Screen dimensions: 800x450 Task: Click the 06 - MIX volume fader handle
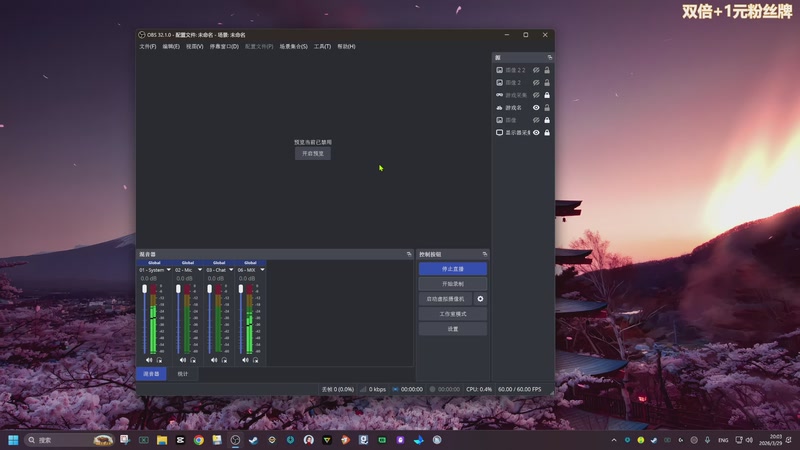click(241, 289)
